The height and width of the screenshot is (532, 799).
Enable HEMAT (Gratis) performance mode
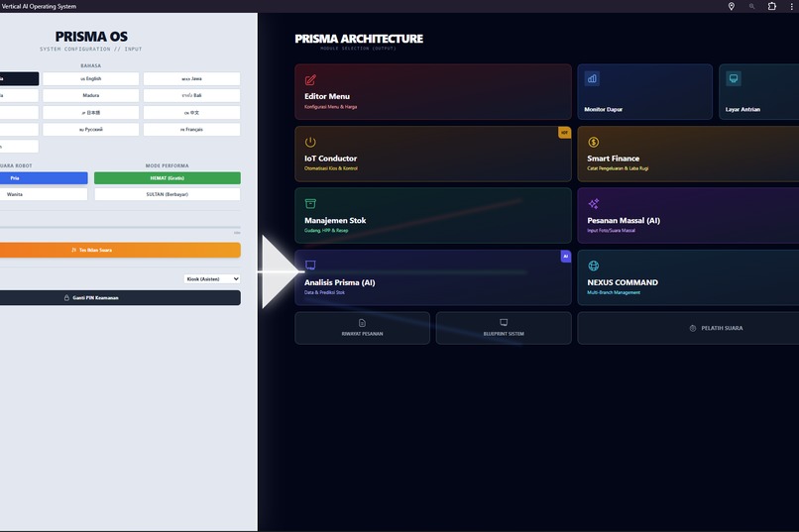[x=168, y=178]
